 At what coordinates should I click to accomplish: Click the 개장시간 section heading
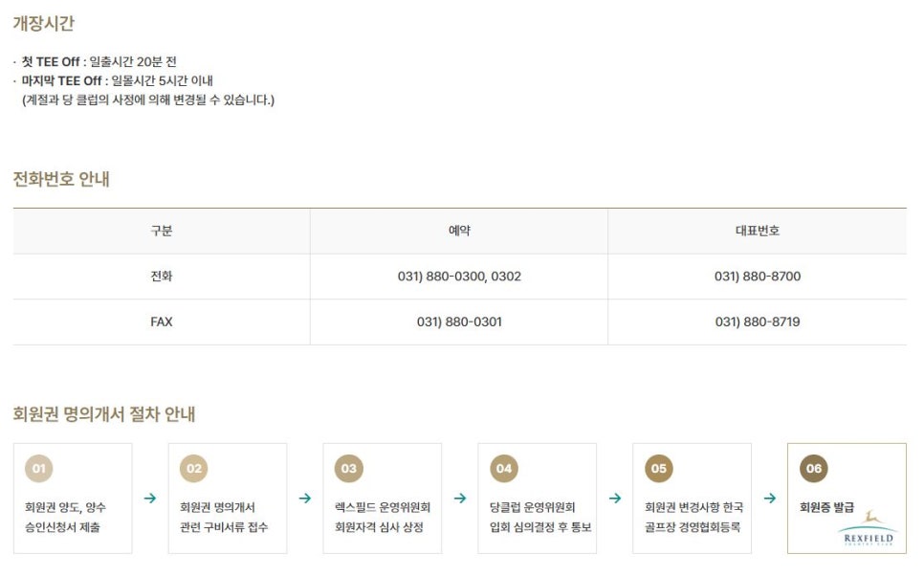44,23
